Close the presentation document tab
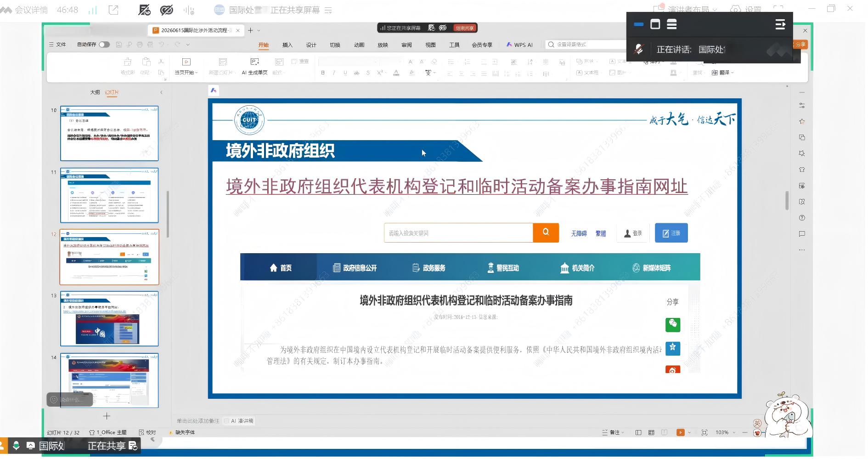This screenshot has width=868, height=459. 238,30
